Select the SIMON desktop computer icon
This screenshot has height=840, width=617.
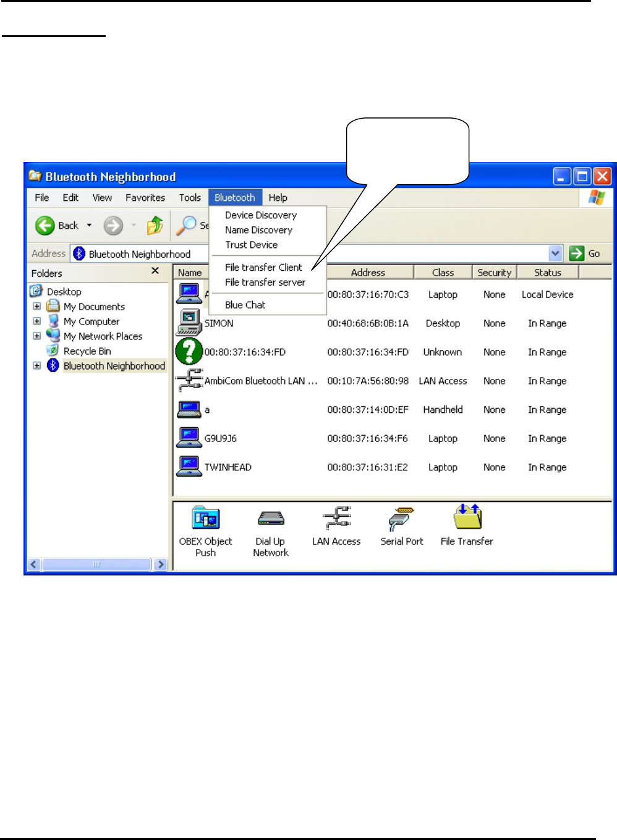pos(189,323)
